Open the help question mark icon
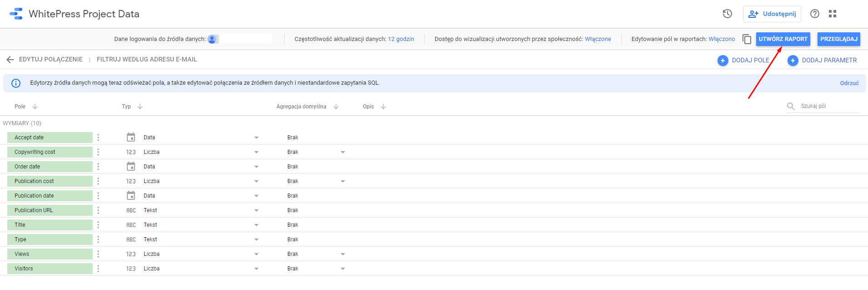This screenshot has width=868, height=290. pos(815,14)
